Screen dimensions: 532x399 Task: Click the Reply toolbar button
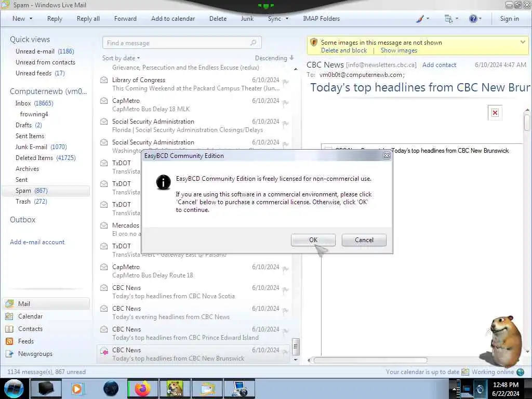55,19
